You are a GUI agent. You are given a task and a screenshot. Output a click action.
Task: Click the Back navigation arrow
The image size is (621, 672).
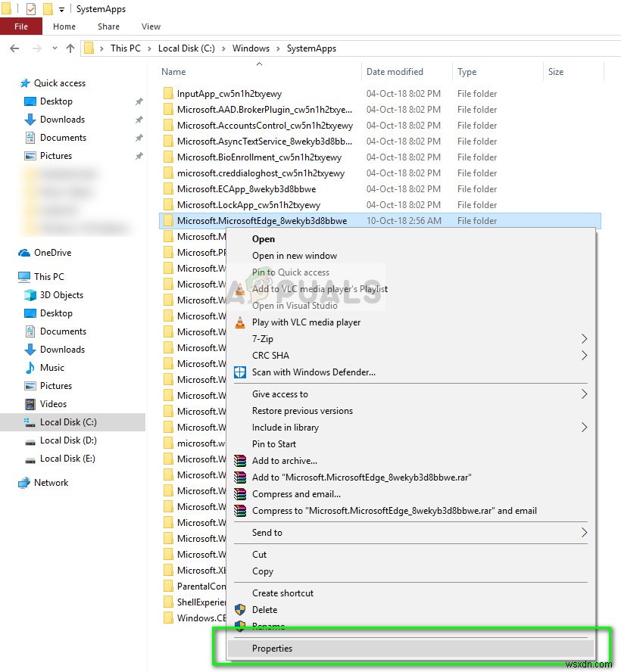click(x=14, y=48)
